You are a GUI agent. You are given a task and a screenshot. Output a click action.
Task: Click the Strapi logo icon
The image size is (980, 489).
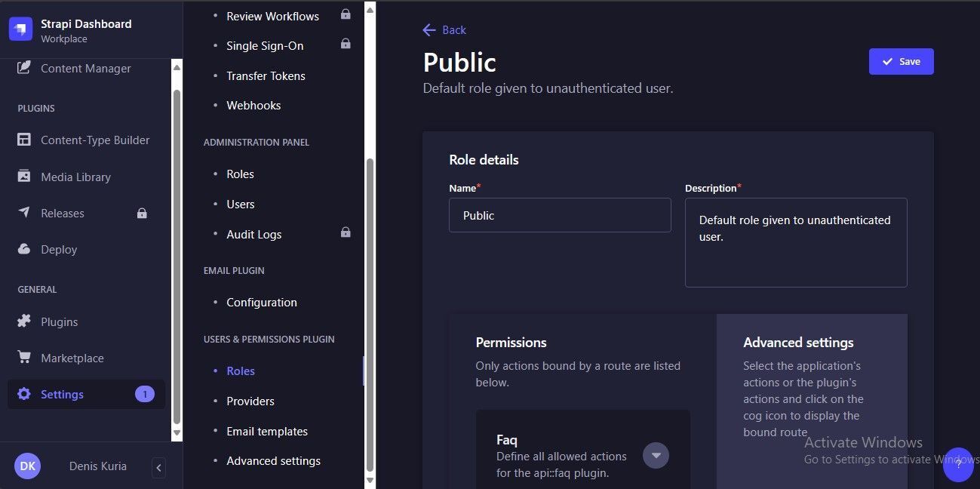[20, 29]
